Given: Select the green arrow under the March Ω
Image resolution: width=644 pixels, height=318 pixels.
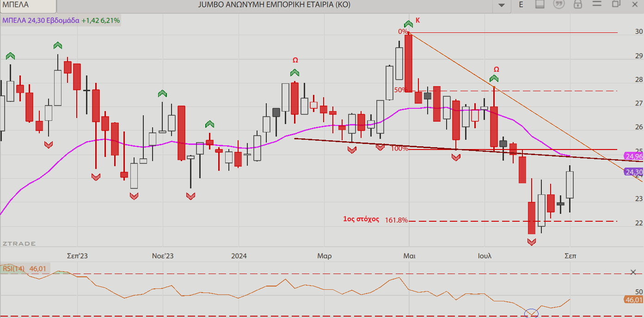Looking at the screenshot, I should tap(294, 73).
